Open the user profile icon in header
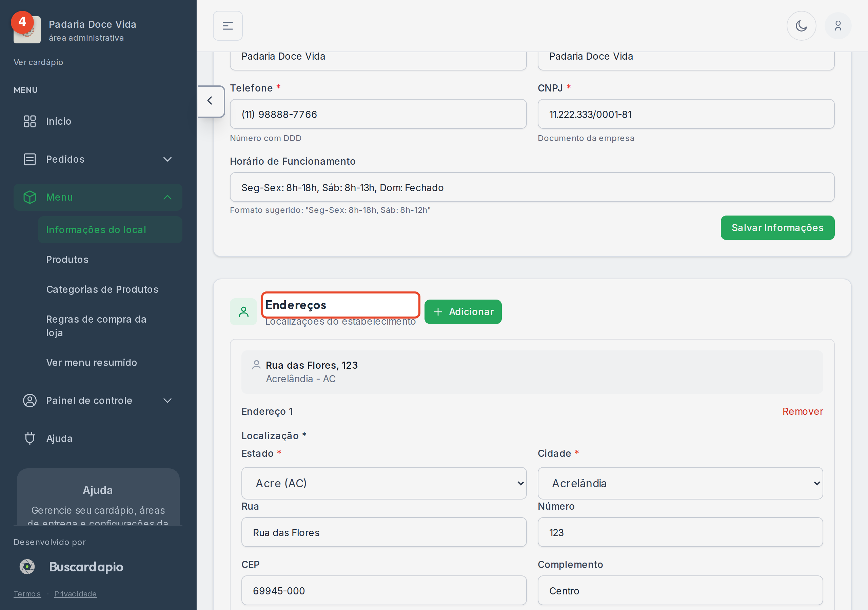868x610 pixels. coord(838,26)
